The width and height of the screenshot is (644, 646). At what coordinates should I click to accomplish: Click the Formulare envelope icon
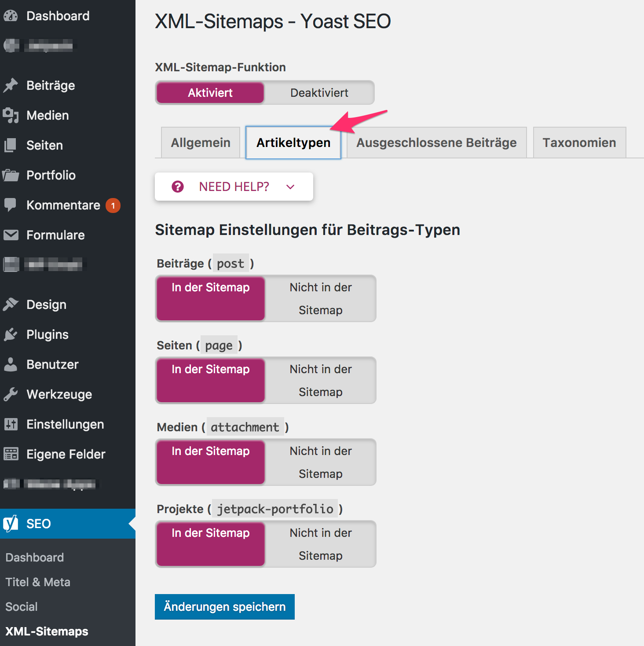(x=11, y=235)
